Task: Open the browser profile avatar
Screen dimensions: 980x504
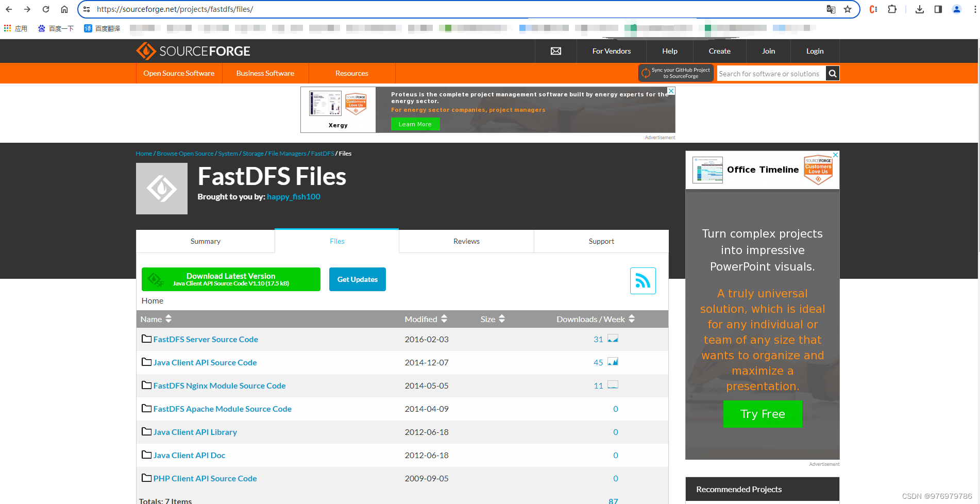Action: 957,9
